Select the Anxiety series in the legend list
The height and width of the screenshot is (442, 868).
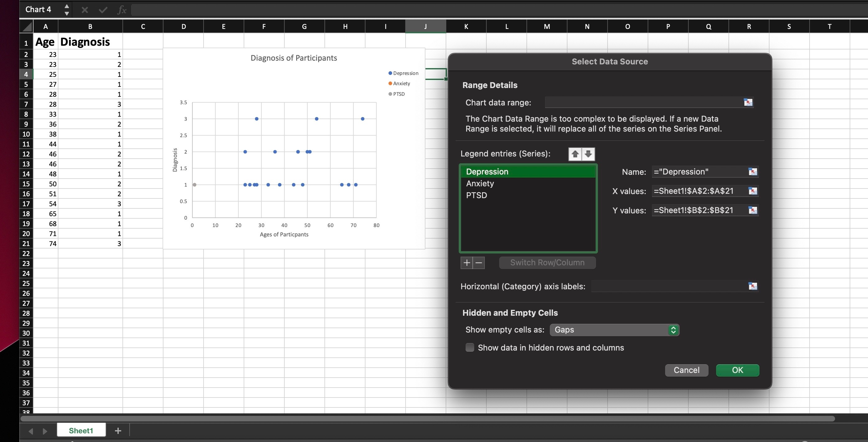[480, 184]
